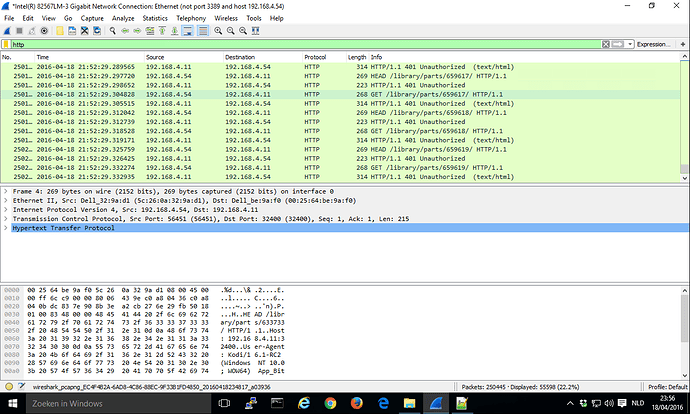Sort by the Time column header

tap(89, 57)
